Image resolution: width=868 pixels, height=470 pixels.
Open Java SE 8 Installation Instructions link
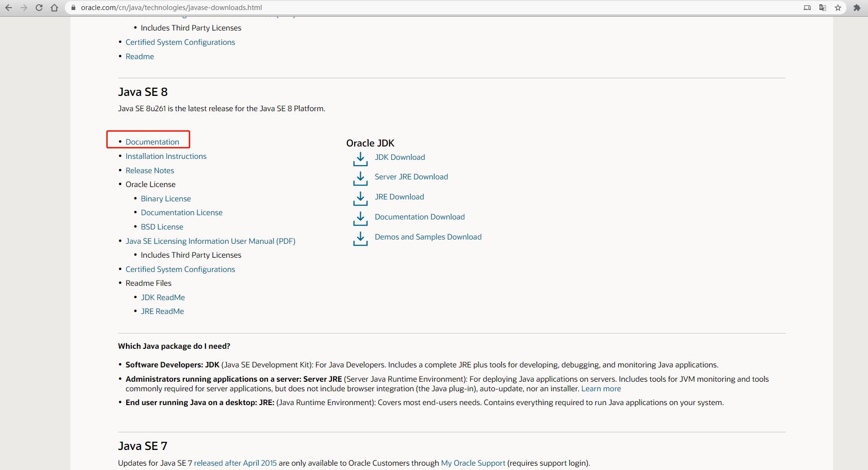166,156
